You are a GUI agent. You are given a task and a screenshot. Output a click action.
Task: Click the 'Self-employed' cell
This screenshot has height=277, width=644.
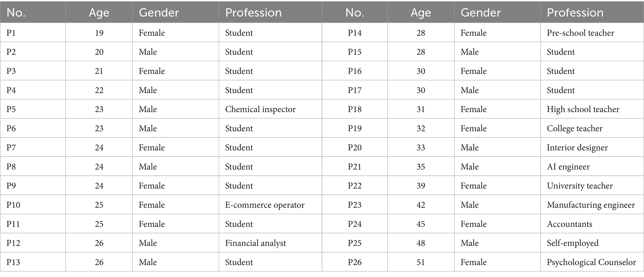pyautogui.click(x=573, y=243)
